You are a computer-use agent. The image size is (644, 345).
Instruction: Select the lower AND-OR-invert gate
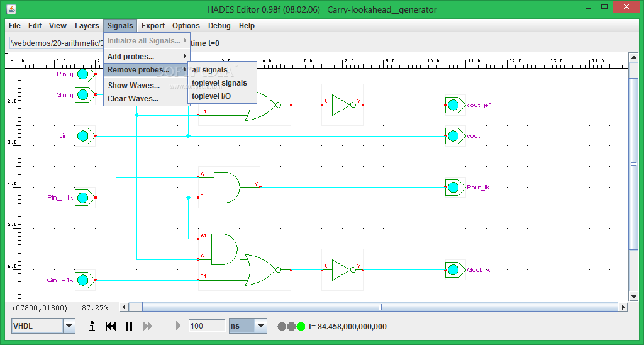[245, 260]
